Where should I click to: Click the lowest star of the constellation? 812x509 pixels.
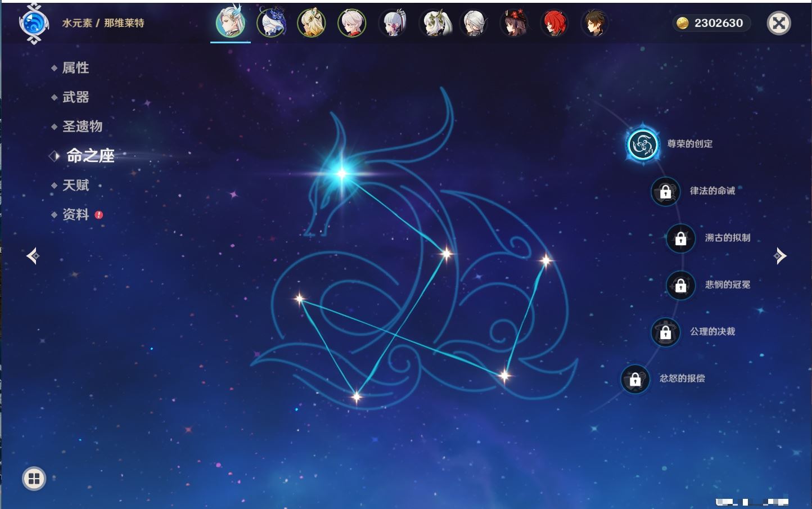[356, 397]
